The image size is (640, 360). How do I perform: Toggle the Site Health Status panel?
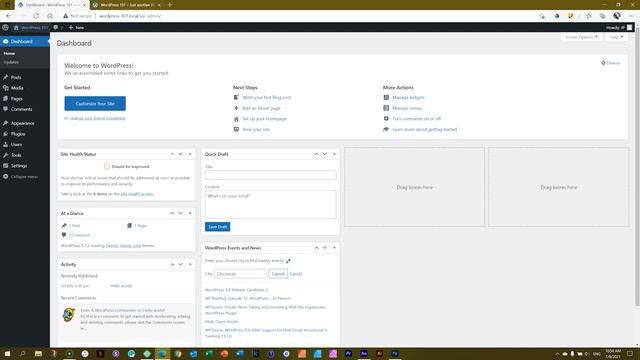click(190, 154)
